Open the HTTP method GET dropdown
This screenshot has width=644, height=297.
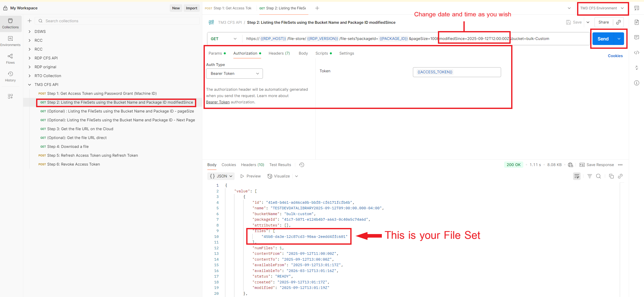pyautogui.click(x=224, y=39)
